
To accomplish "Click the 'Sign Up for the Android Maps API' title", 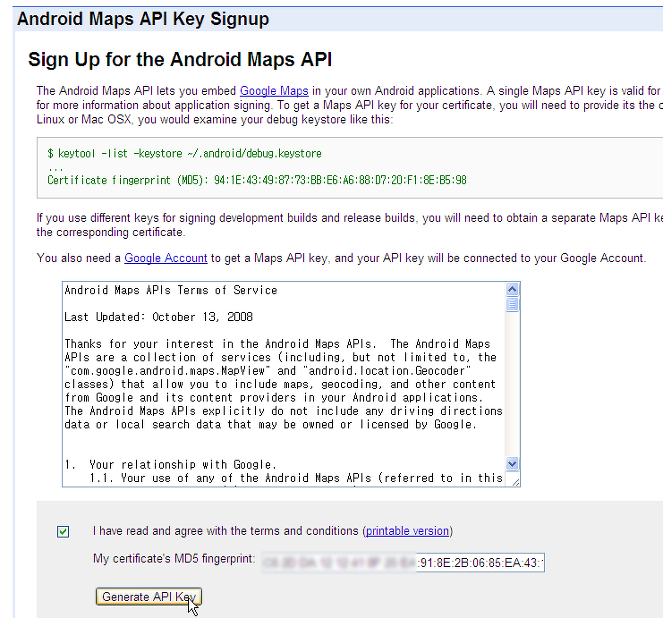I will [x=180, y=59].
